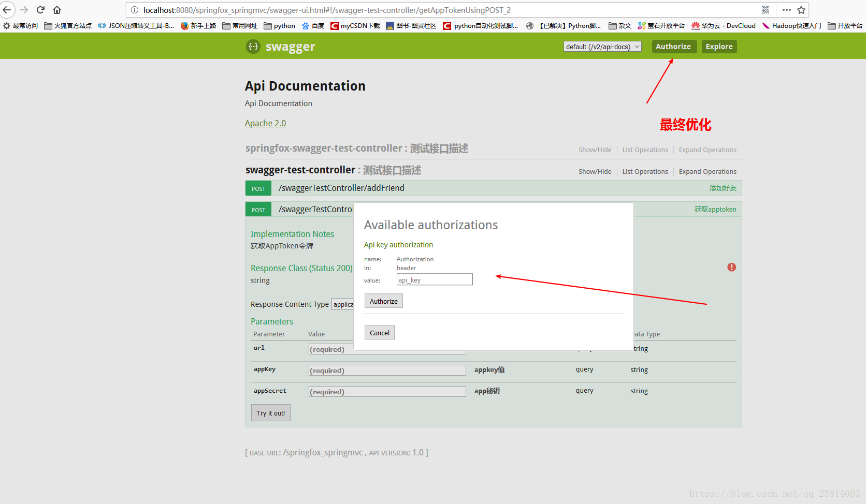
Task: Bookmark this page with star icon
Action: point(801,10)
